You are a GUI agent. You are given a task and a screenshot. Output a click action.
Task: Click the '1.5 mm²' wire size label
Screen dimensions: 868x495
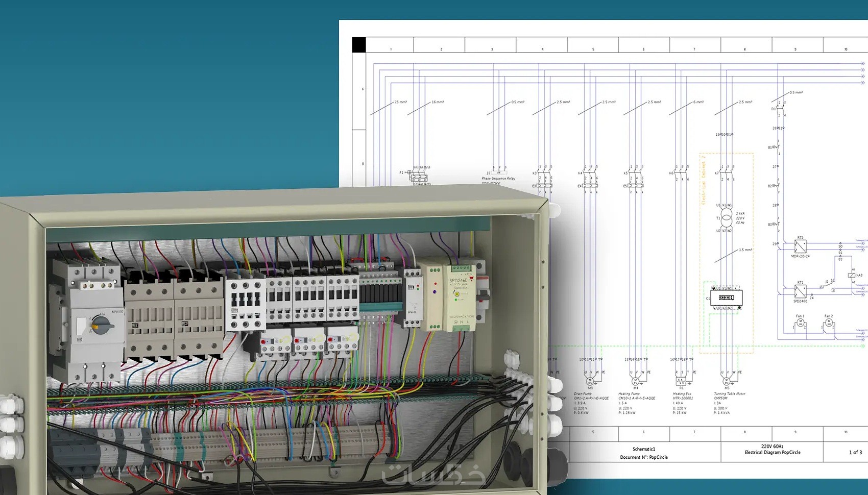(x=745, y=250)
